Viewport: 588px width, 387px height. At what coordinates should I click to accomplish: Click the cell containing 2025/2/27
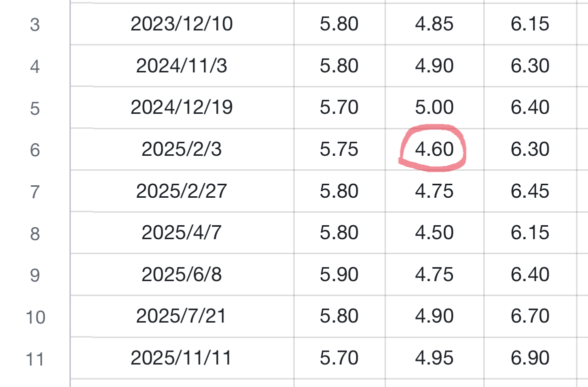[x=182, y=191]
